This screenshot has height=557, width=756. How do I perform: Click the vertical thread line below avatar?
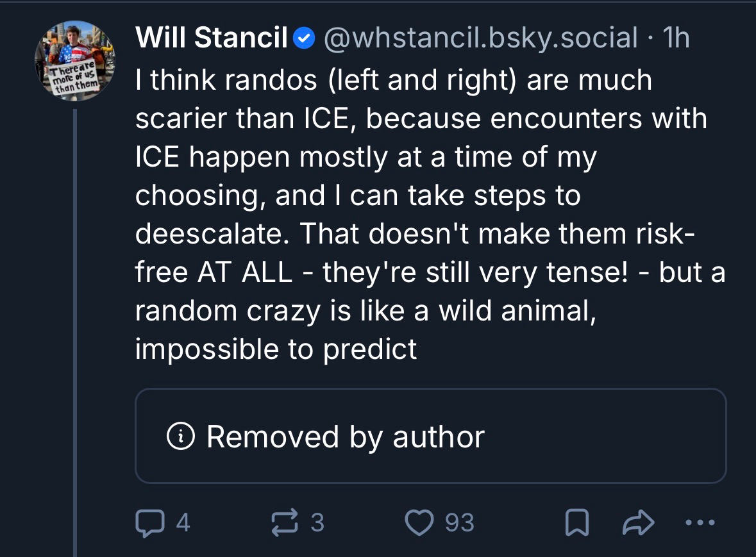[x=74, y=320]
